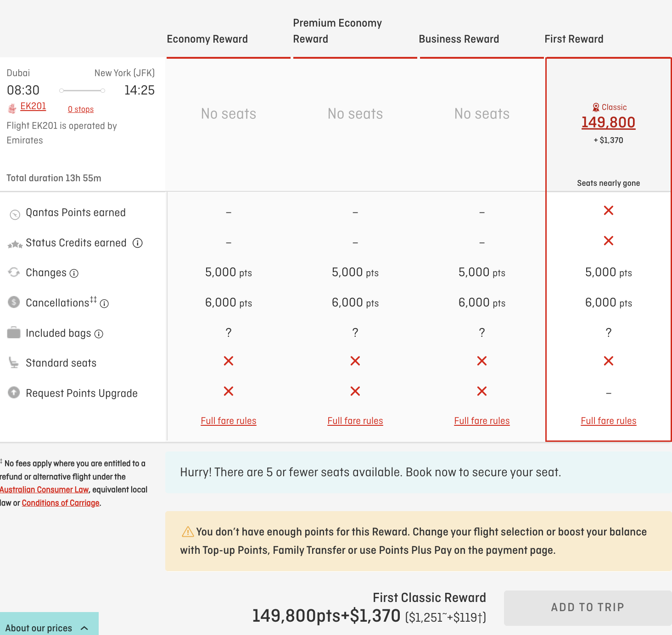Click the First '6,000 pts' cancellation fee
672x635 pixels.
pyautogui.click(x=609, y=303)
